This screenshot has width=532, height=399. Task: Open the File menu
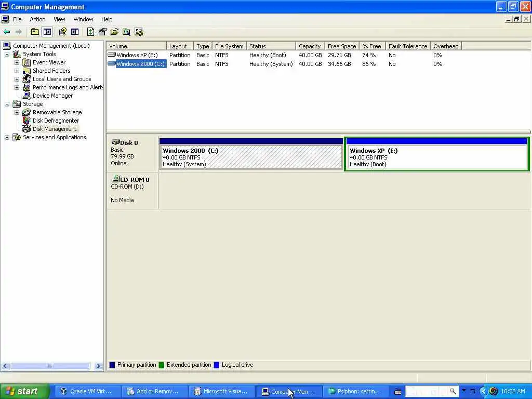[17, 19]
